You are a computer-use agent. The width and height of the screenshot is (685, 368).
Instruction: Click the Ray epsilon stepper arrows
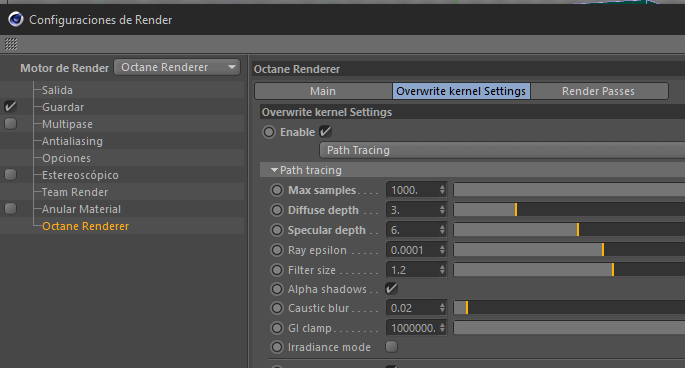tap(442, 250)
